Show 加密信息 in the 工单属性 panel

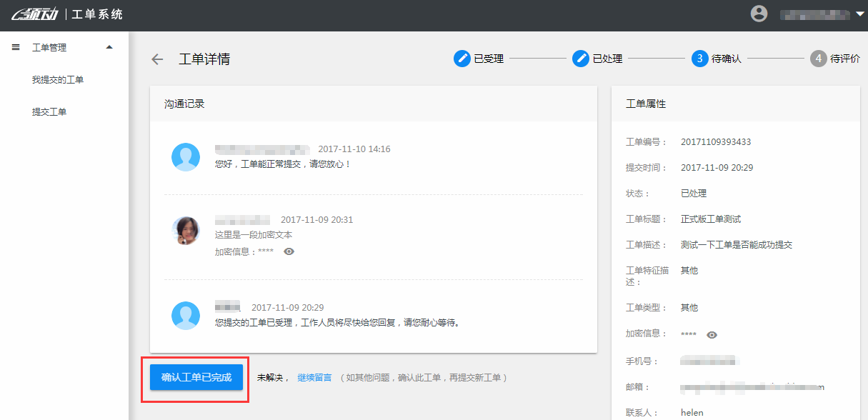click(x=712, y=335)
